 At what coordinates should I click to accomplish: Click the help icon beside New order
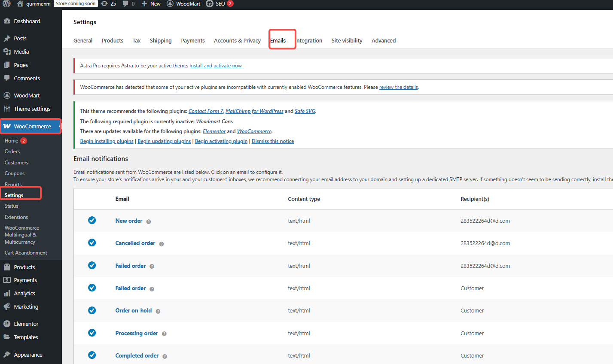149,221
